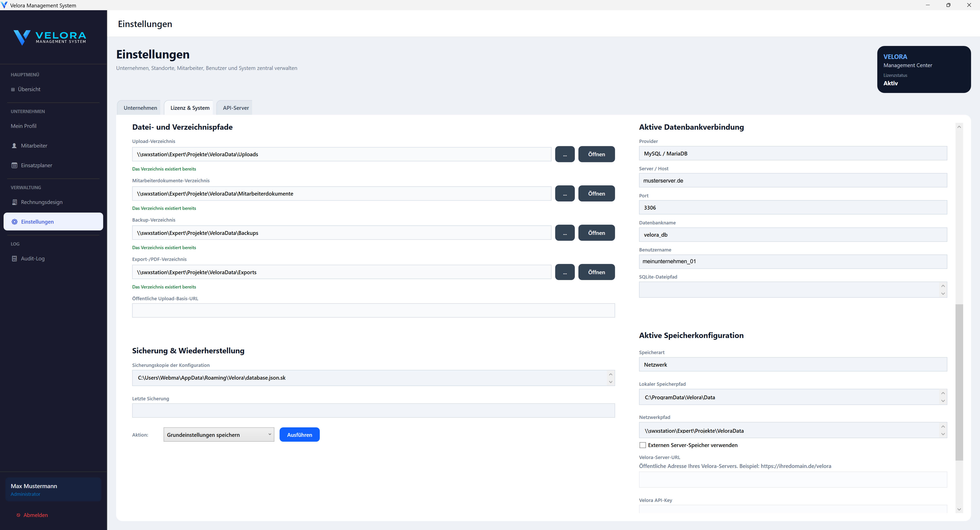Click up arrow of Sicherungskopie path field

(x=611, y=374)
